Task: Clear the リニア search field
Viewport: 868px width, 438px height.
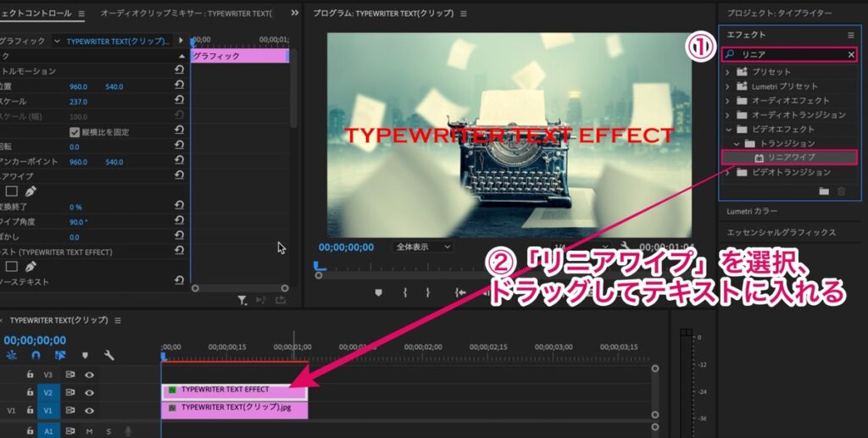Action: click(851, 54)
